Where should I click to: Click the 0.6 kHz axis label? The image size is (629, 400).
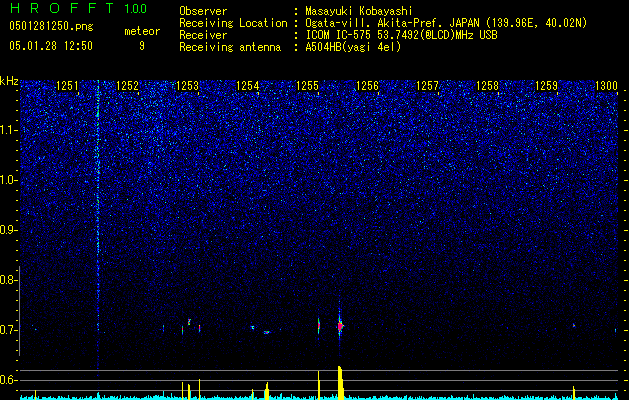[8, 380]
